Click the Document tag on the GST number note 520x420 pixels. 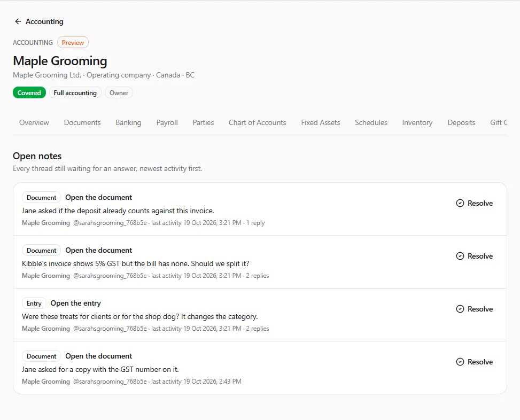coord(42,356)
